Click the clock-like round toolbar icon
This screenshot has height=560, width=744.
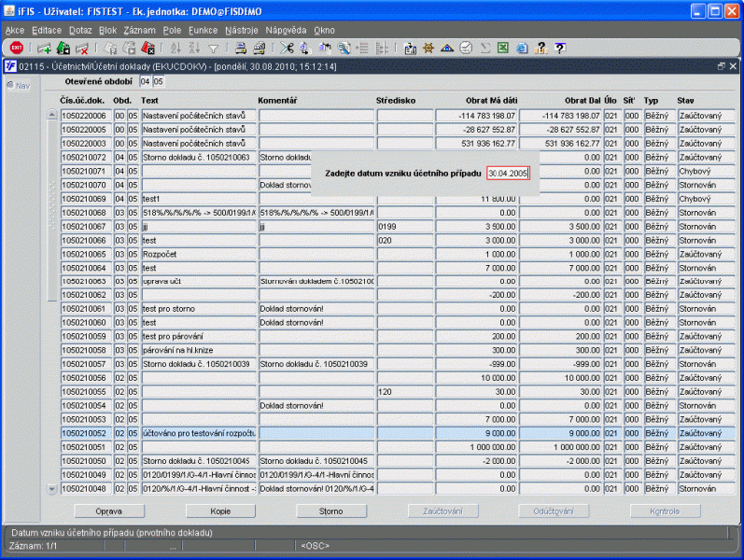click(466, 48)
